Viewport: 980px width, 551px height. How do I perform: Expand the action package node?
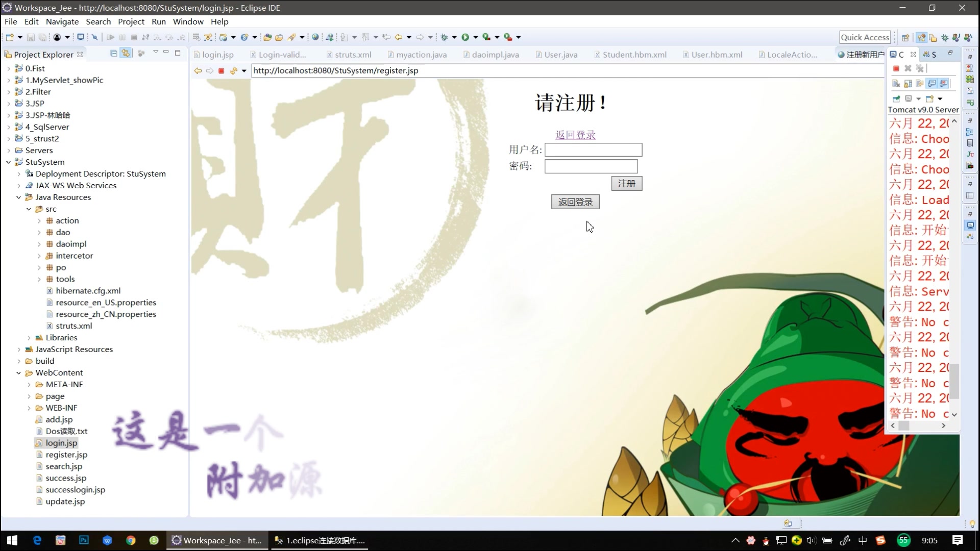[x=39, y=221]
